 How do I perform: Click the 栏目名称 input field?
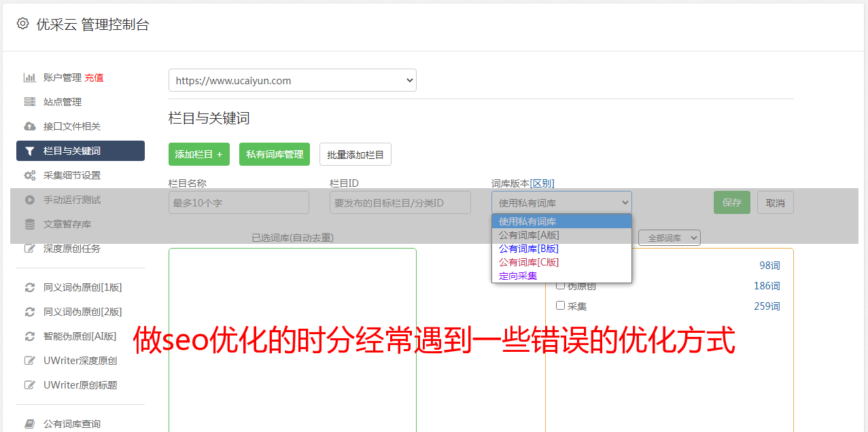pyautogui.click(x=239, y=202)
